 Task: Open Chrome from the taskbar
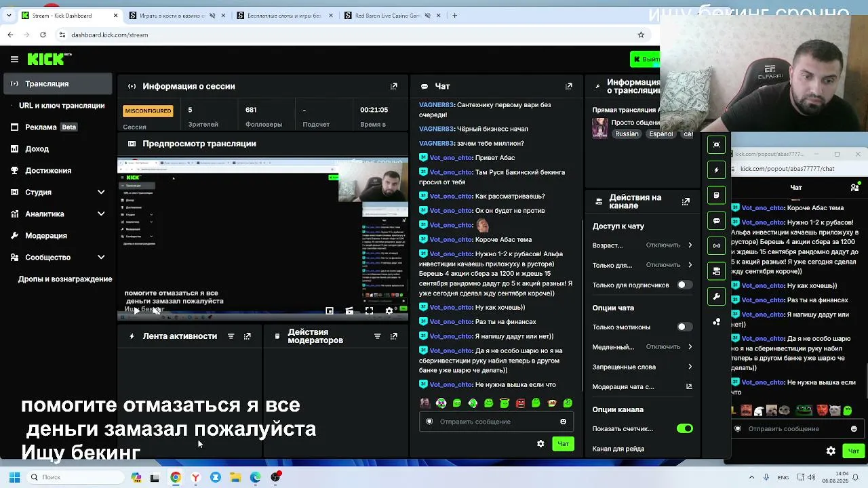176,477
